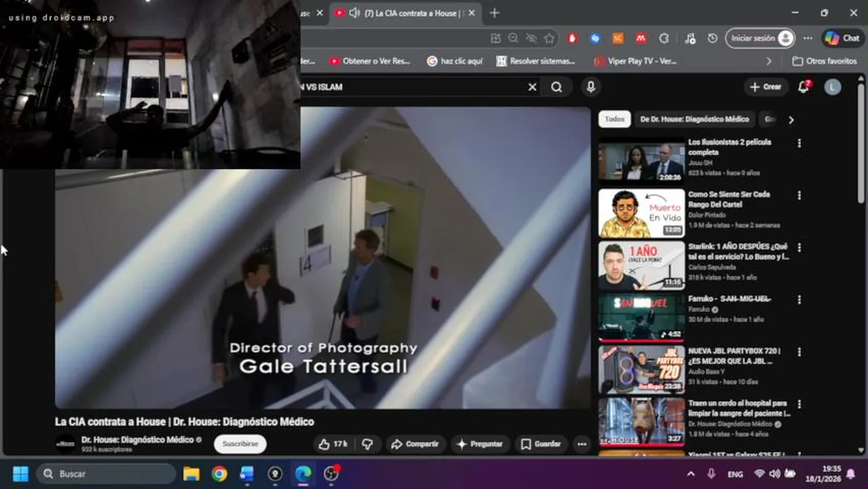Open Windows Start menu
Image resolution: width=868 pixels, height=489 pixels.
(x=20, y=473)
